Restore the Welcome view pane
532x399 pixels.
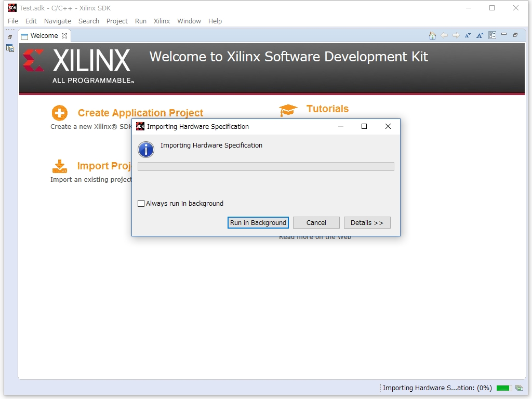point(515,35)
